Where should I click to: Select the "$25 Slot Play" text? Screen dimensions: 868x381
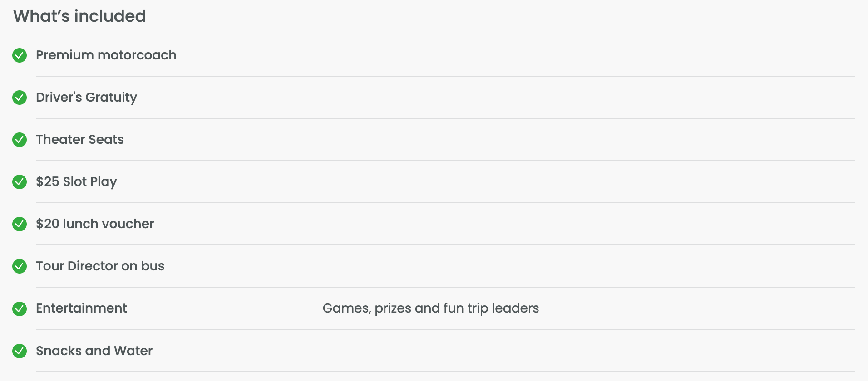[x=76, y=182]
